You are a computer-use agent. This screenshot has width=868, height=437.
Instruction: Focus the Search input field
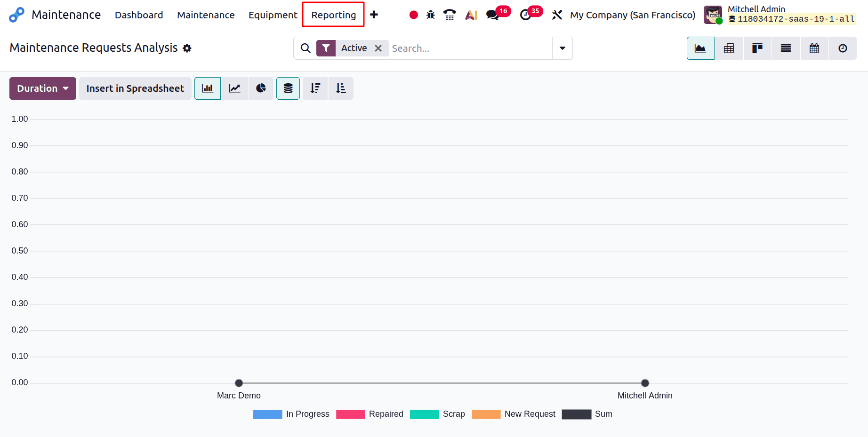(471, 48)
